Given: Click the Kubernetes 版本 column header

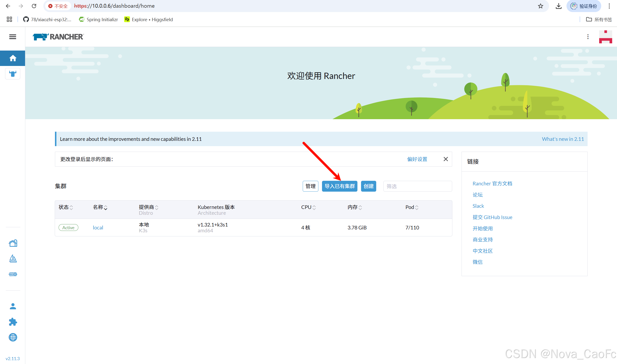Looking at the screenshot, I should pos(216,207).
